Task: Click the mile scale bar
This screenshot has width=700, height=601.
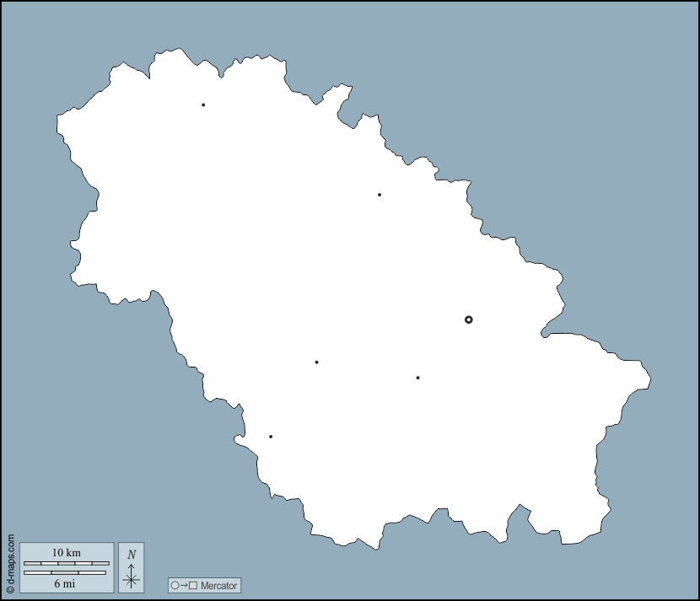Action: point(65,572)
